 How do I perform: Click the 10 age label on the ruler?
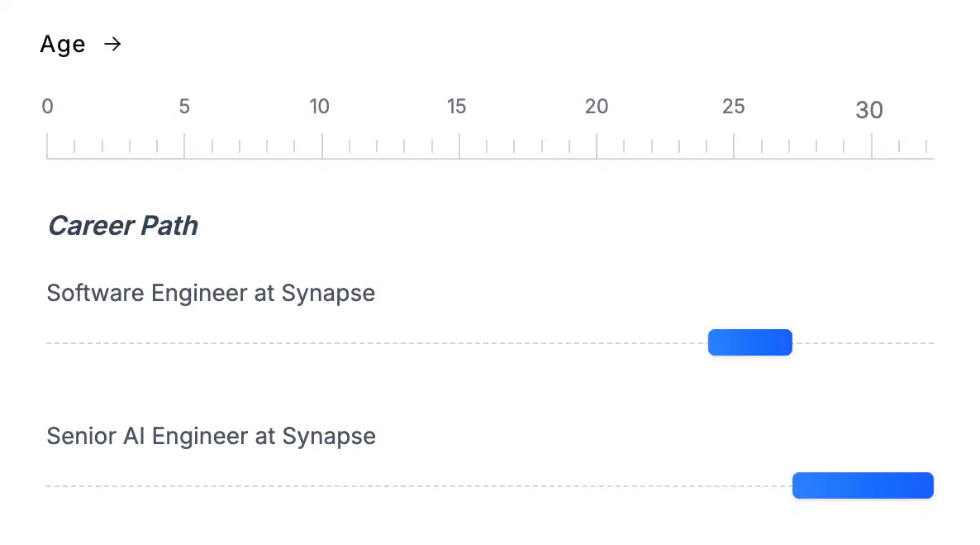click(x=320, y=107)
